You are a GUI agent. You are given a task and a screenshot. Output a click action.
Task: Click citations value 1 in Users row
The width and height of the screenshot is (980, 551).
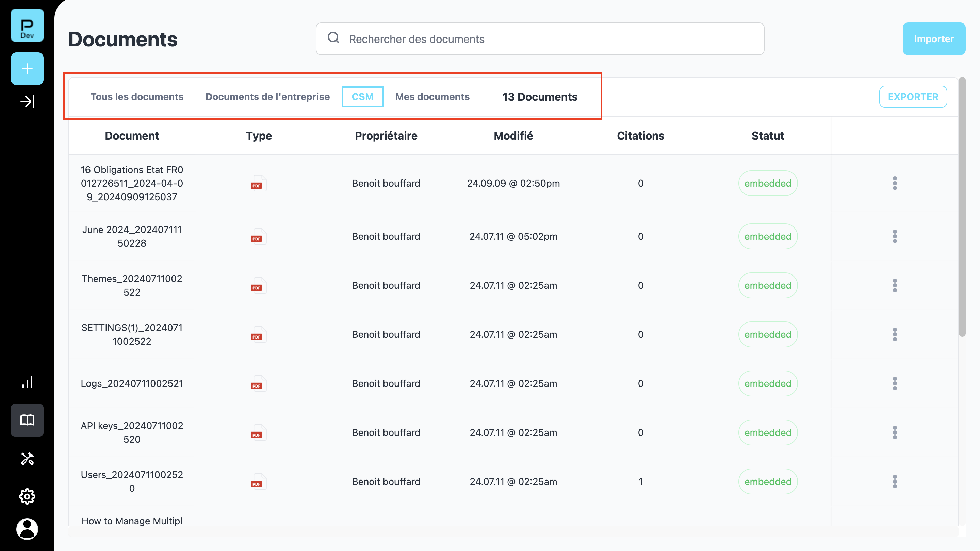click(x=640, y=481)
